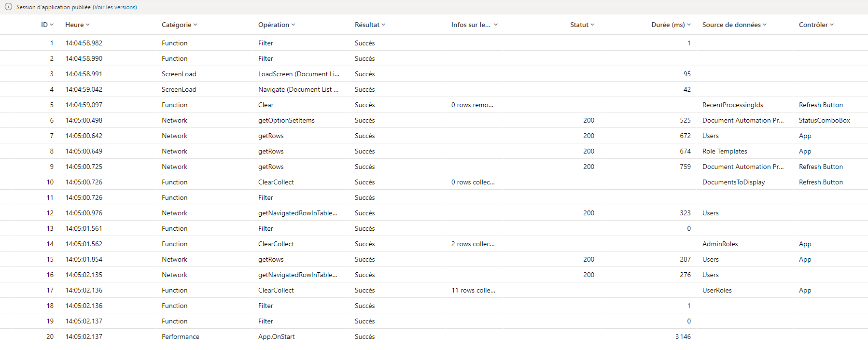This screenshot has height=350, width=868.
Task: Select the timestamp 14:04:58.990
Action: [84, 58]
